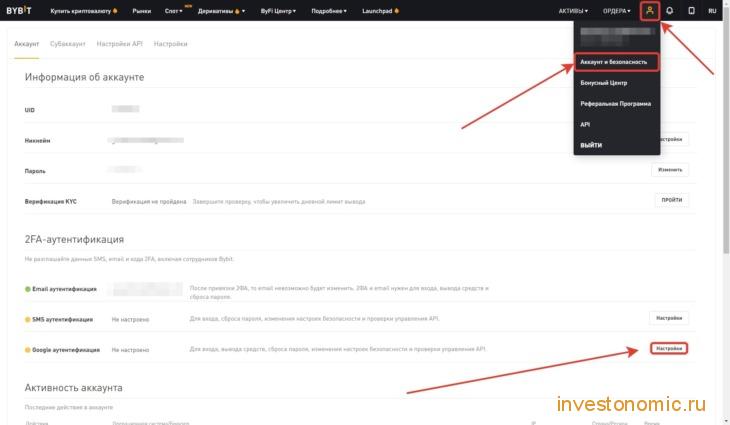
Task: Expand the Деривативы dropdown
Action: (x=221, y=11)
